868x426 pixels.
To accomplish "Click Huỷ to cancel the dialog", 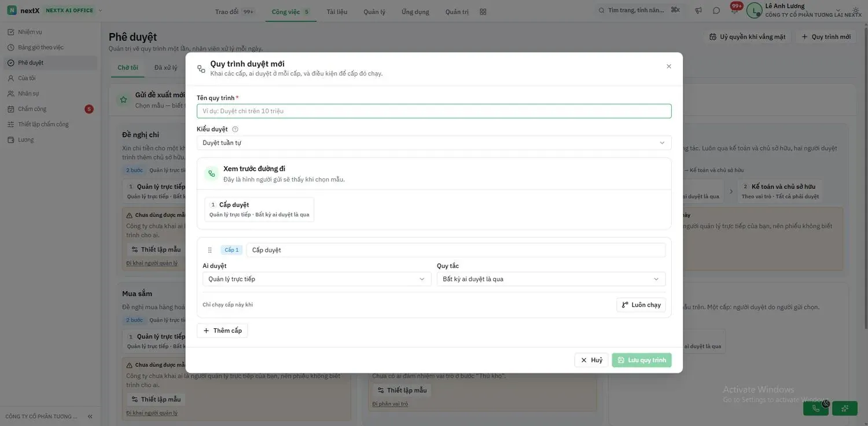I will [x=591, y=360].
